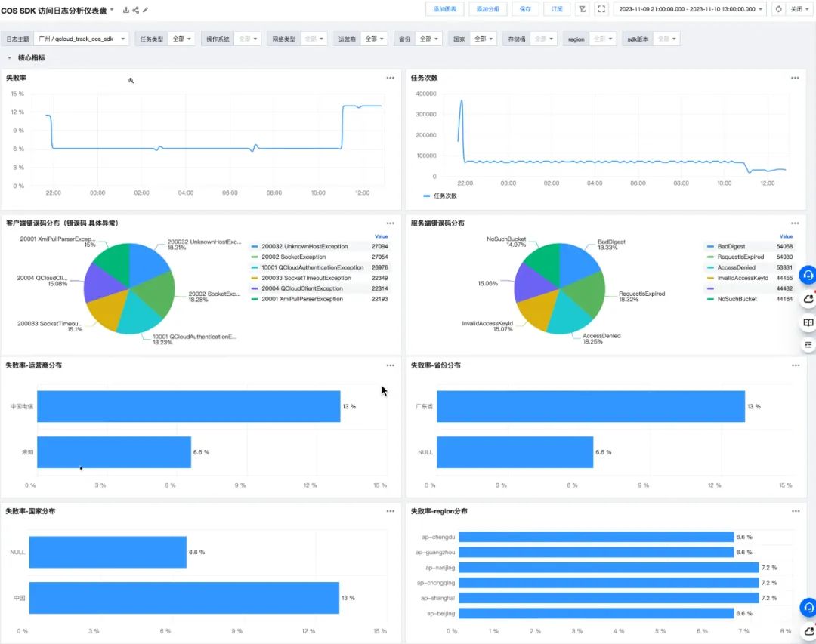
Task: Toggle fullscreen mode with the frame icon
Action: click(601, 9)
